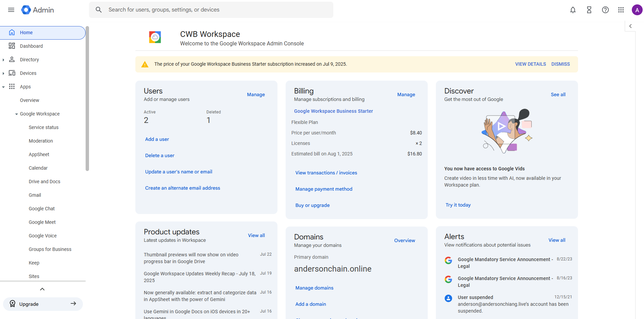
Task: Click the Home house icon
Action: tap(12, 33)
